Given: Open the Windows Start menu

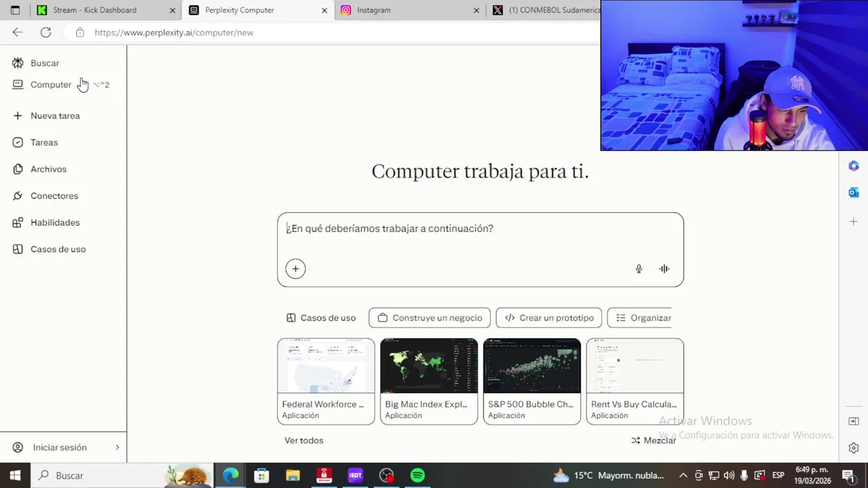Looking at the screenshot, I should pos(15,476).
